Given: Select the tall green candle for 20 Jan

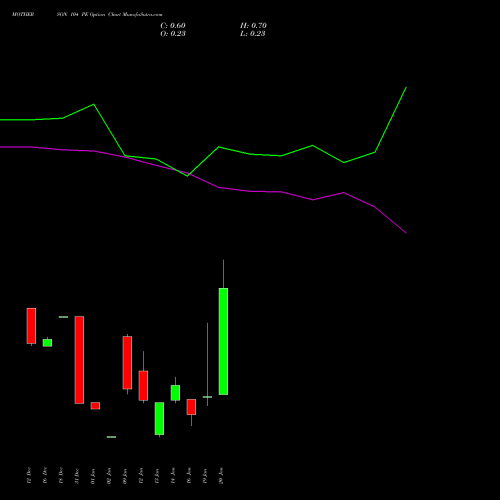Looking at the screenshot, I should (223, 341).
